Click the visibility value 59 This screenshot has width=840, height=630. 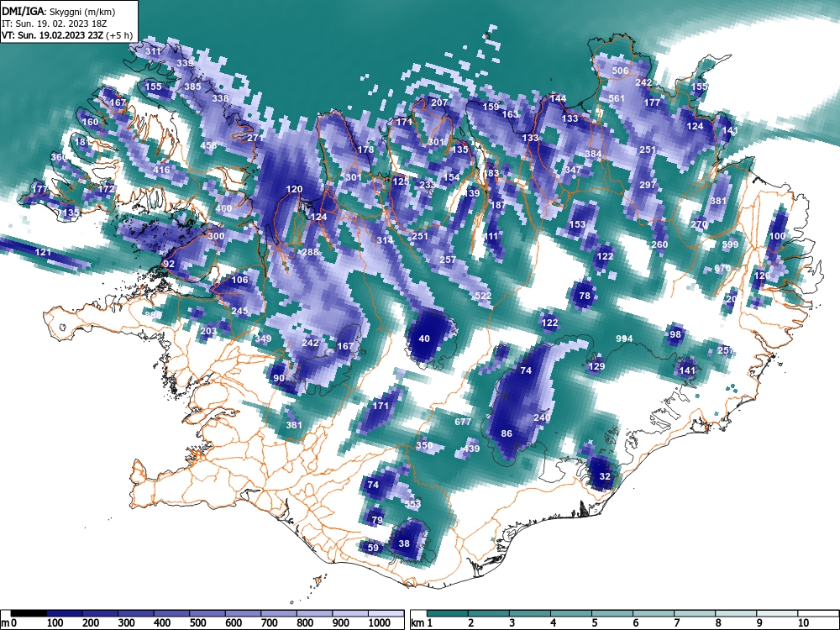point(373,548)
